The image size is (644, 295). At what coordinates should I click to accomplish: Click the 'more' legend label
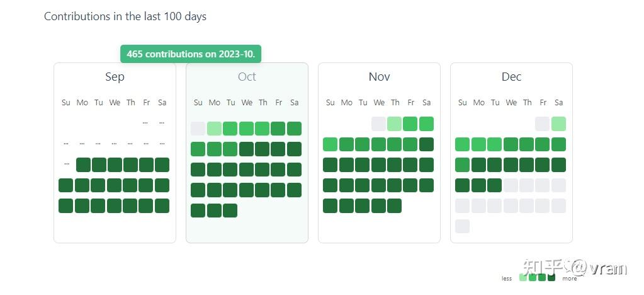pos(569,279)
